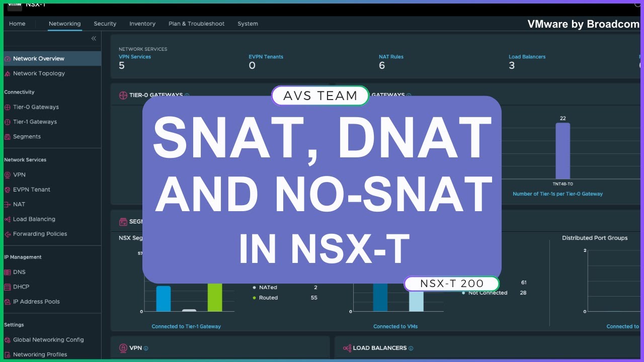Open Network Topology page
This screenshot has width=644, height=362.
(39, 73)
